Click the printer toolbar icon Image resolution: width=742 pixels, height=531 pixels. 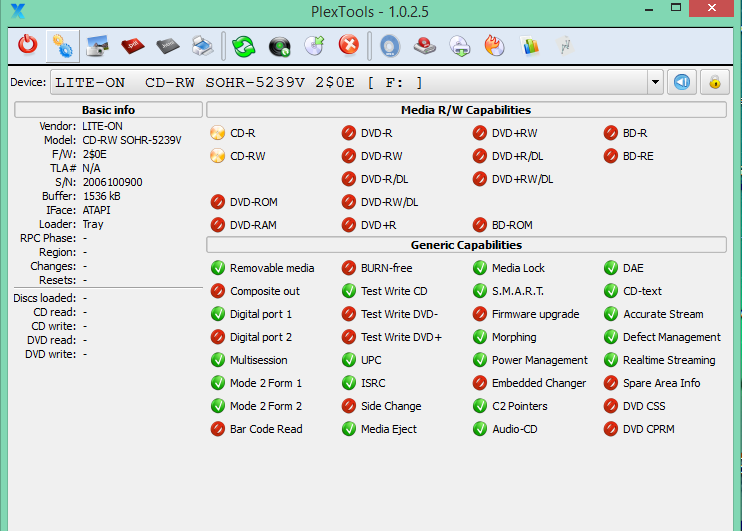point(203,46)
